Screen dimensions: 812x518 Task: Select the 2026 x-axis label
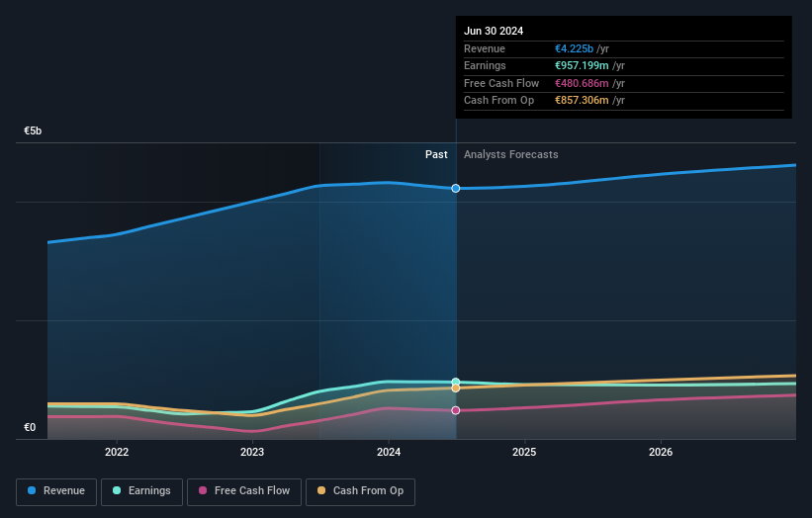click(x=661, y=452)
